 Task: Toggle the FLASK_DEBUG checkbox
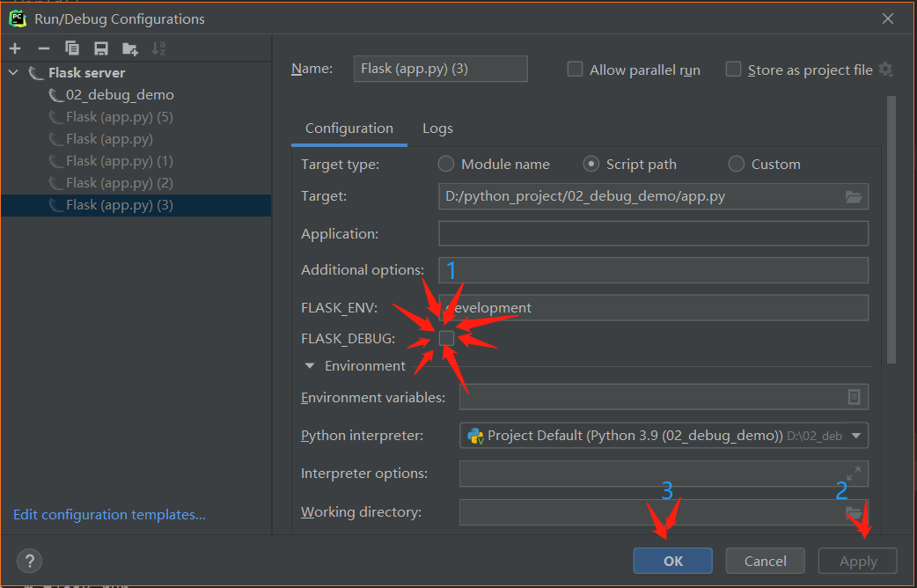pos(447,338)
